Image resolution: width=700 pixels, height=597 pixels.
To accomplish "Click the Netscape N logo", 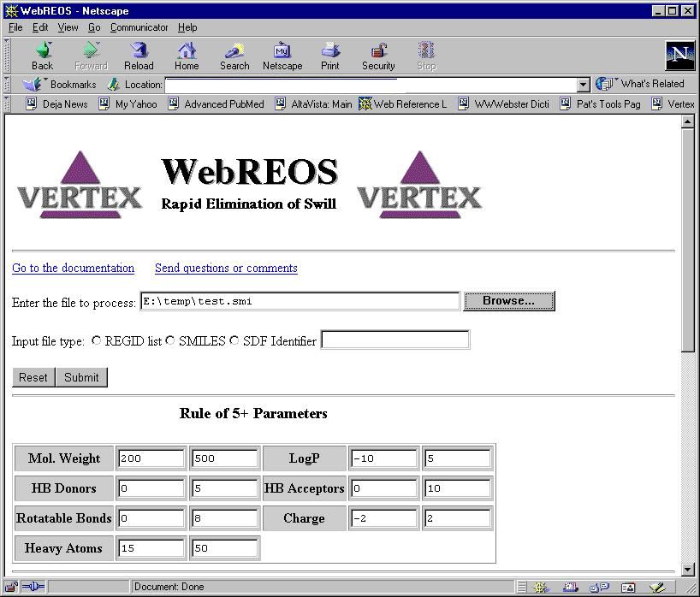I will click(680, 56).
